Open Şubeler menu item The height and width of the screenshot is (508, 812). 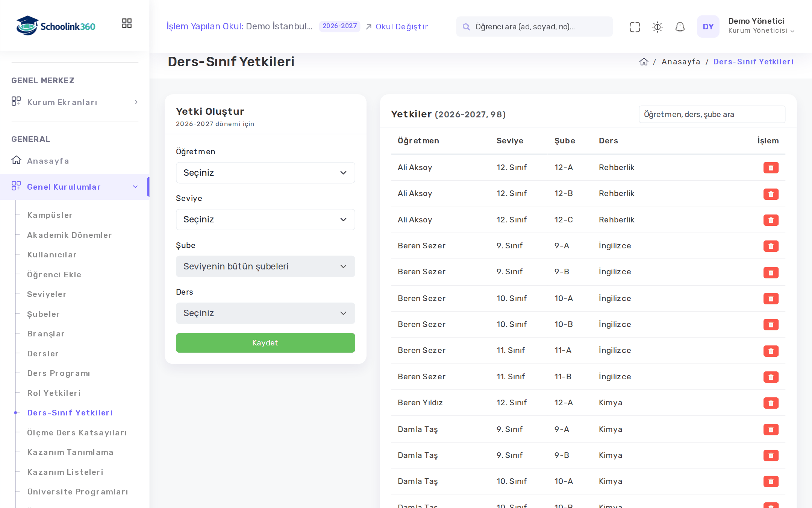(x=44, y=314)
